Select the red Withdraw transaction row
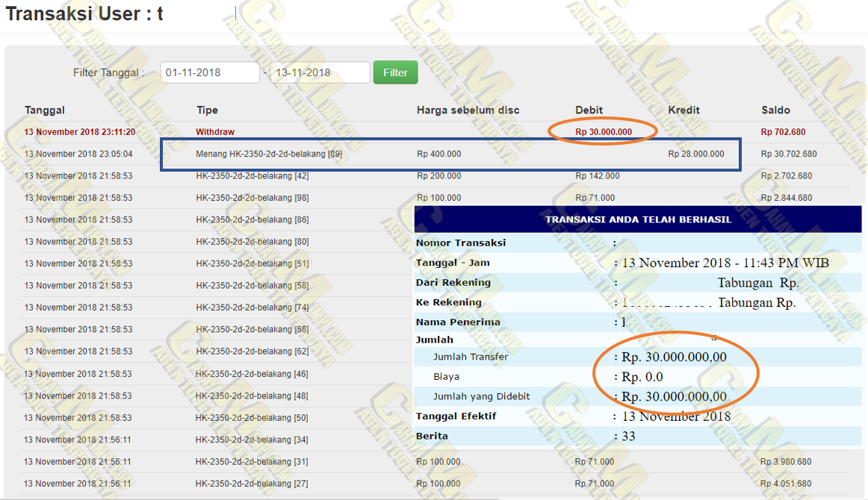This screenshot has height=500, width=868. click(x=215, y=132)
